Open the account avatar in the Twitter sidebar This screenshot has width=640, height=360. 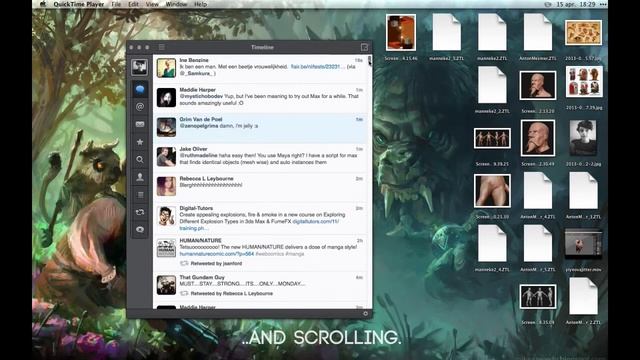tap(139, 67)
